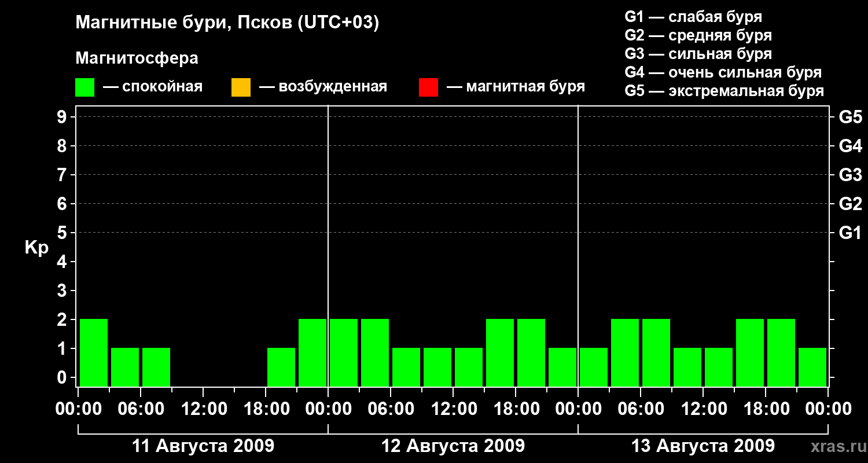This screenshot has width=868, height=463.
Task: Click the 13 August 21:00–00:00 bar
Action: coord(812,367)
